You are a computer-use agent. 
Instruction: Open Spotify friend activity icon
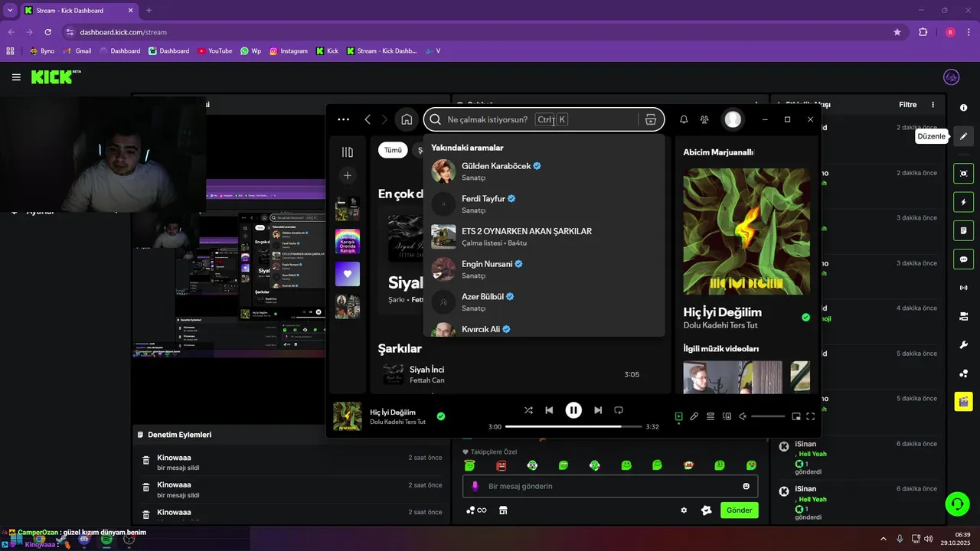pyautogui.click(x=704, y=119)
